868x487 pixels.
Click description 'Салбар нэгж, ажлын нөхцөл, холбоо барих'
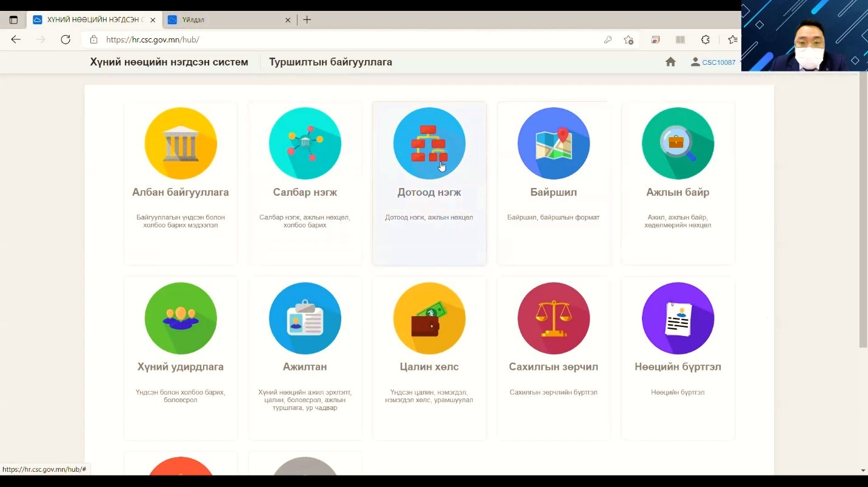coord(305,221)
